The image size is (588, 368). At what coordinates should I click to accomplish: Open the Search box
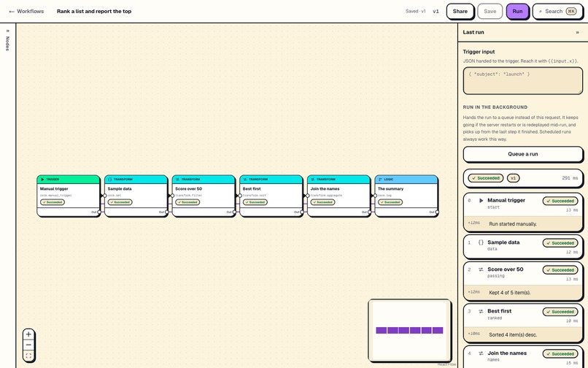[x=557, y=11]
